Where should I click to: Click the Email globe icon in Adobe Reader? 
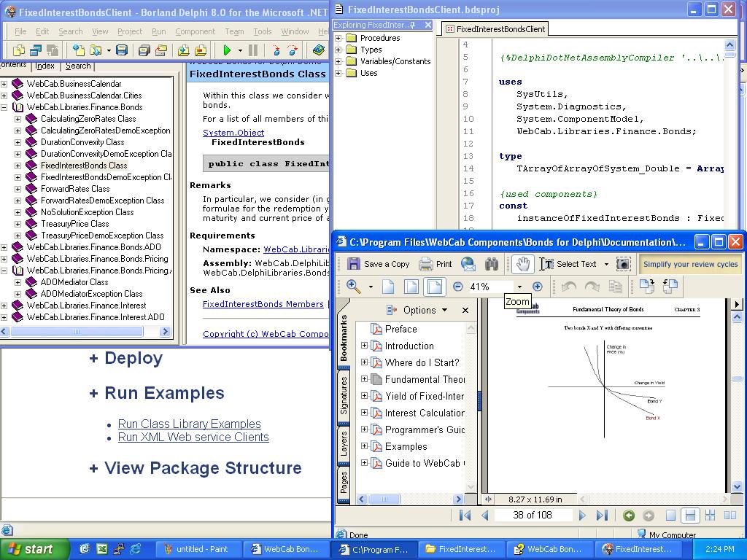[468, 264]
